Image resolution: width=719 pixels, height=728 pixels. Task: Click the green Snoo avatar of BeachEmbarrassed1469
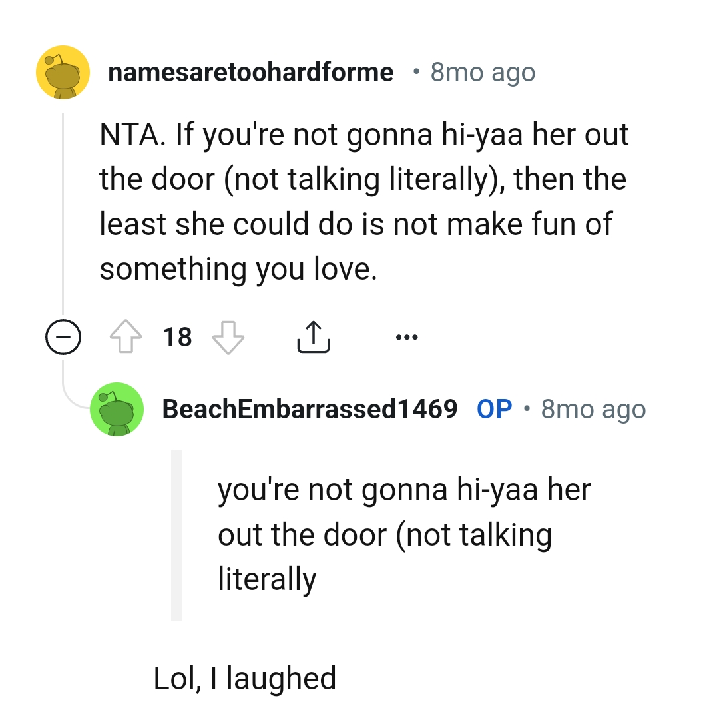point(117,409)
